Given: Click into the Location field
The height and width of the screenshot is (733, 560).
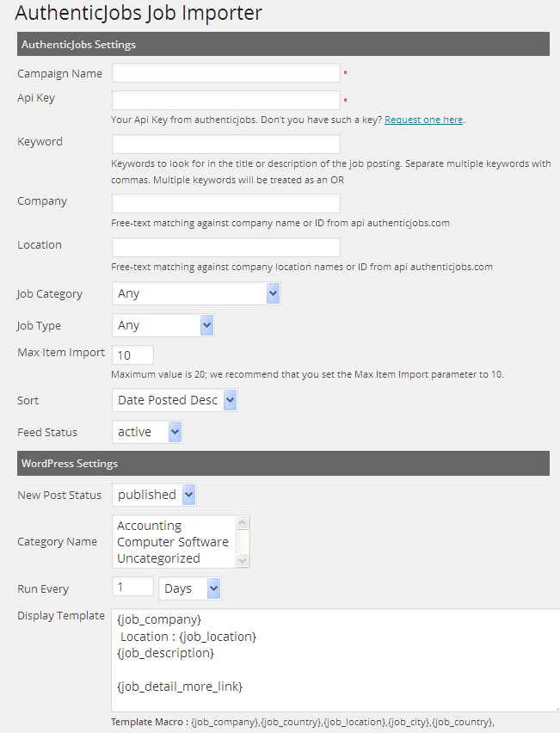Looking at the screenshot, I should tap(225, 248).
